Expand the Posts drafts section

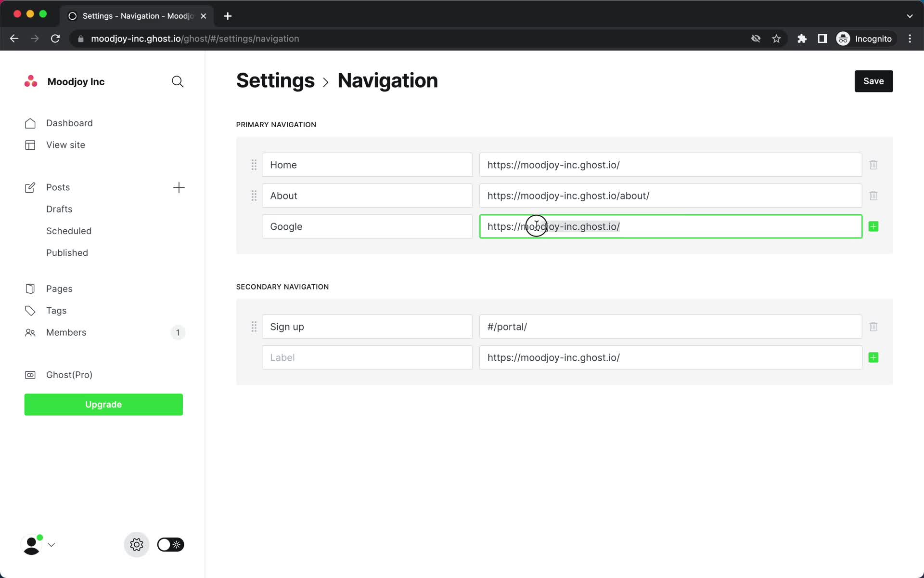(x=59, y=209)
